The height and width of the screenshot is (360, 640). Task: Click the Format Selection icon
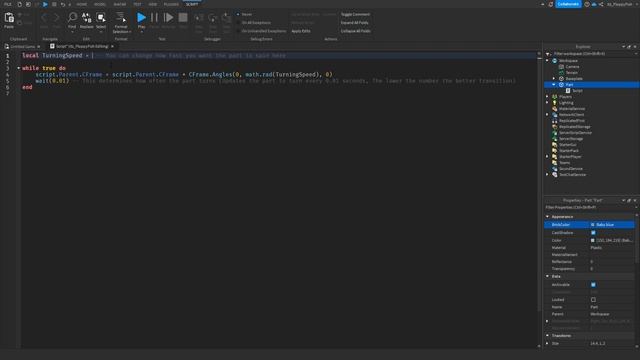click(121, 18)
